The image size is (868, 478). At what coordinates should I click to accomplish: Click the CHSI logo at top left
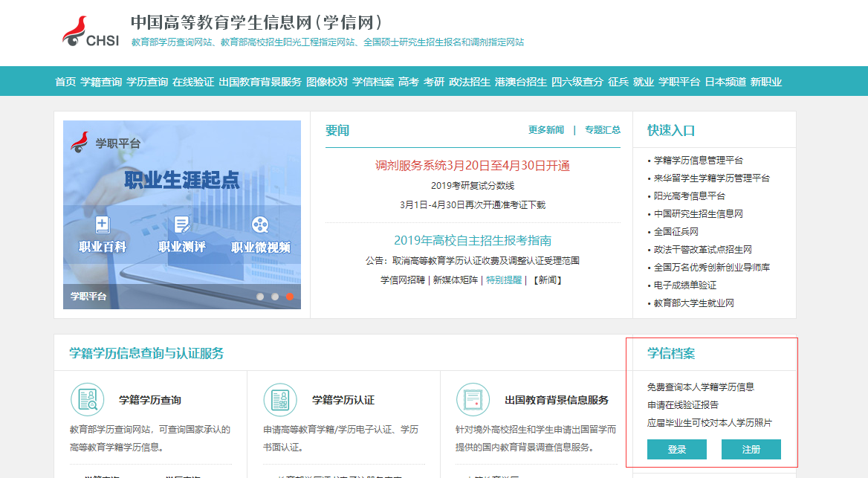click(91, 31)
